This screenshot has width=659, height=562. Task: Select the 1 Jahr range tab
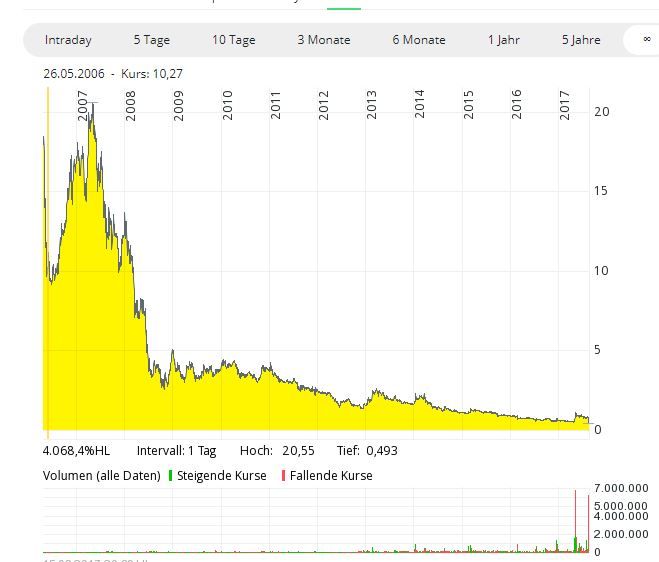tap(504, 40)
